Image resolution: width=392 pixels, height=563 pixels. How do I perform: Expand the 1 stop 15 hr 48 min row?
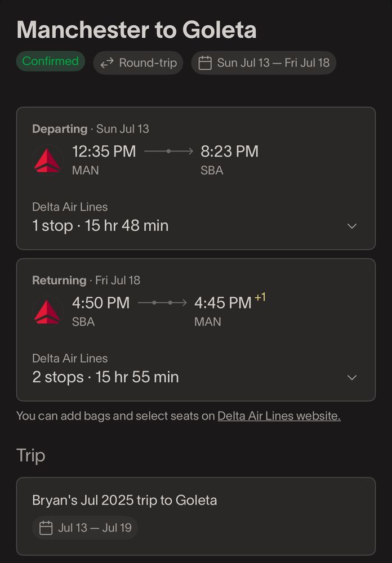click(x=196, y=226)
